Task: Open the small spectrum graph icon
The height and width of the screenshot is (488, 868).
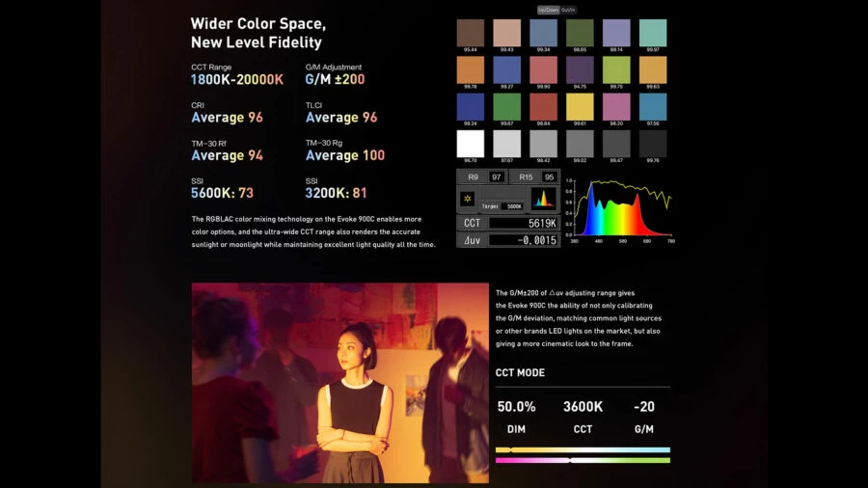Action: coord(545,198)
